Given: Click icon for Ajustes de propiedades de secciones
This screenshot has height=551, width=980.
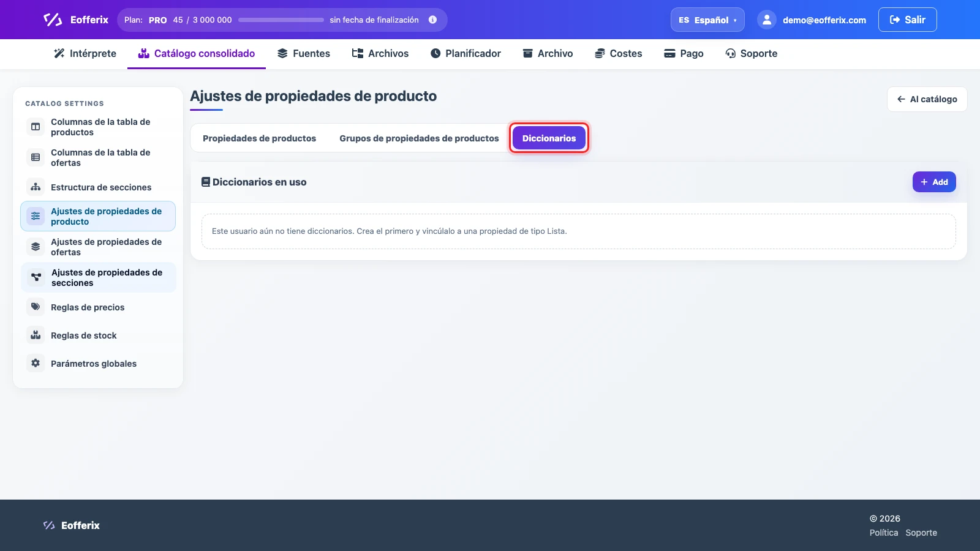Looking at the screenshot, I should [x=36, y=277].
